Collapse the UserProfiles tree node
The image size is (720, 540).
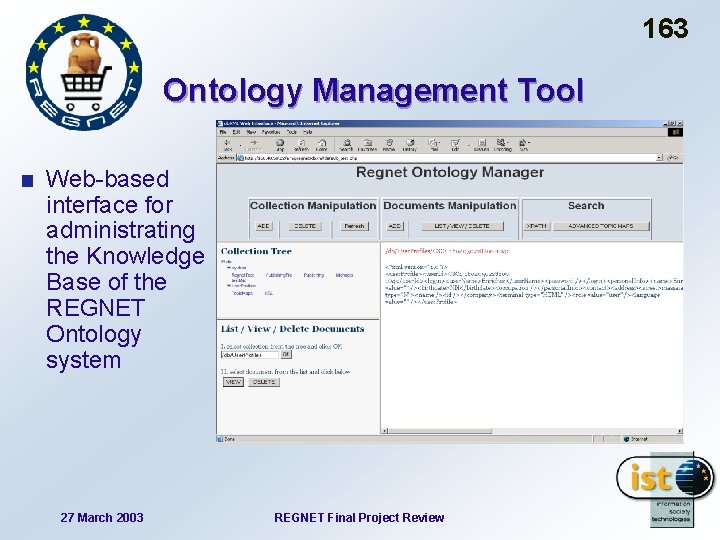tap(229, 286)
